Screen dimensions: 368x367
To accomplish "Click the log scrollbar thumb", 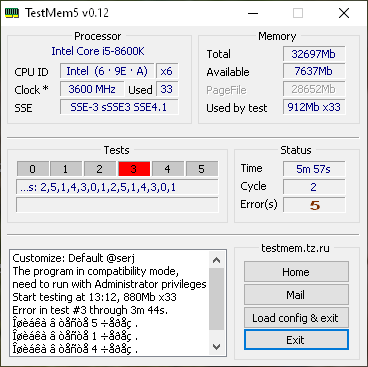I will pyautogui.click(x=217, y=299).
